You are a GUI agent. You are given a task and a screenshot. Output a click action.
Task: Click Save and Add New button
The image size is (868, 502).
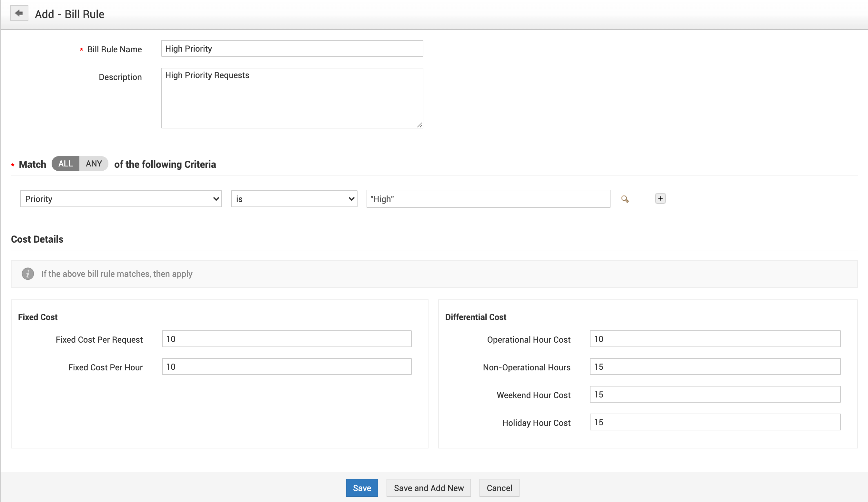429,487
